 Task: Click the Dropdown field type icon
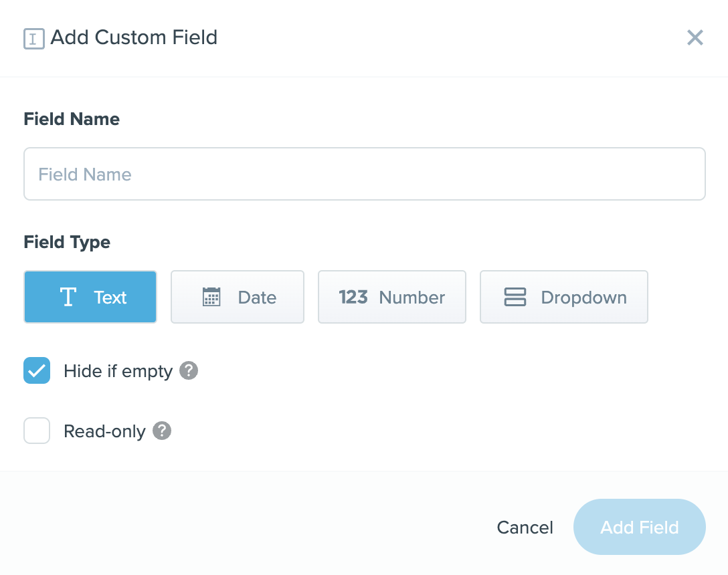point(515,297)
